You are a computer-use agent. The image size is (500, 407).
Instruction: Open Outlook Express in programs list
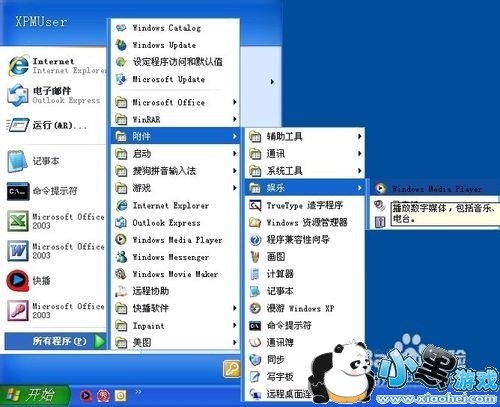click(x=175, y=222)
